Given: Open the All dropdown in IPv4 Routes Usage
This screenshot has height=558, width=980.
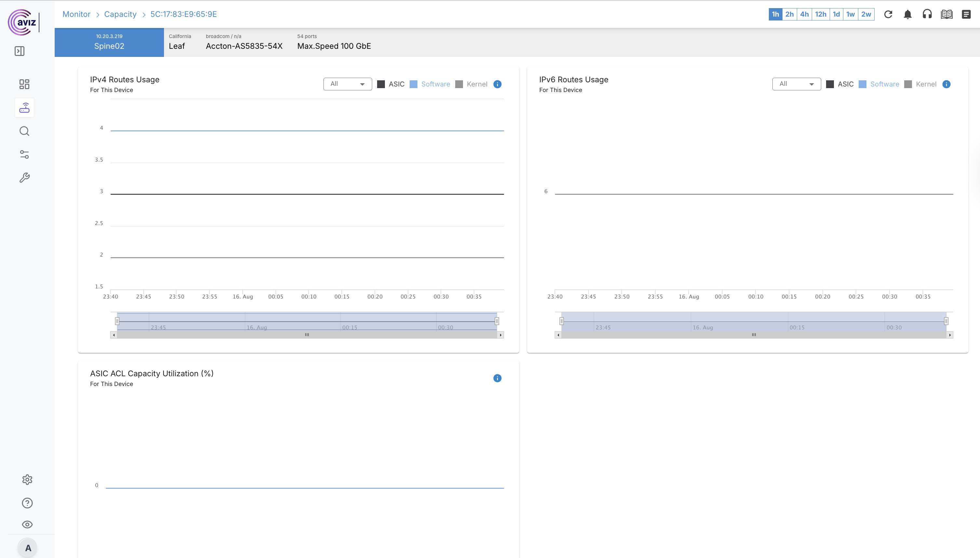Looking at the screenshot, I should [347, 84].
